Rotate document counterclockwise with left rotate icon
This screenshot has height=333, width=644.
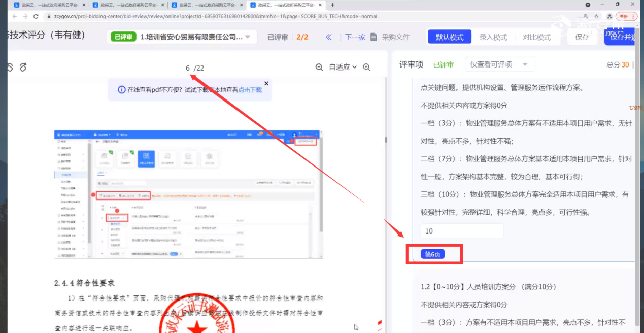tap(9, 67)
